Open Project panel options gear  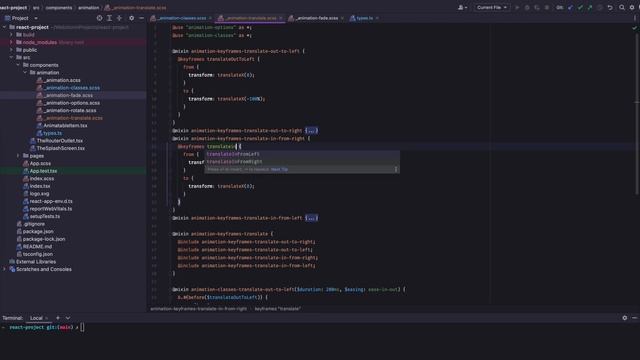[x=131, y=18]
